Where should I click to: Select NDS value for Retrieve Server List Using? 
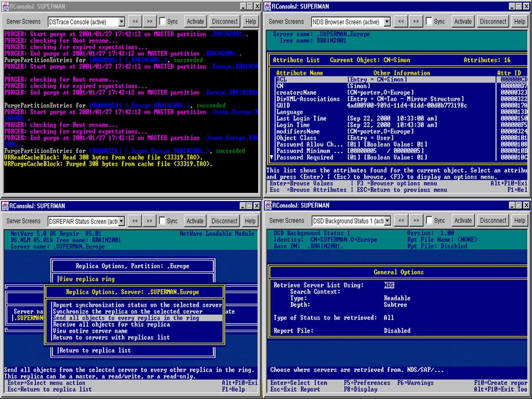tap(389, 285)
